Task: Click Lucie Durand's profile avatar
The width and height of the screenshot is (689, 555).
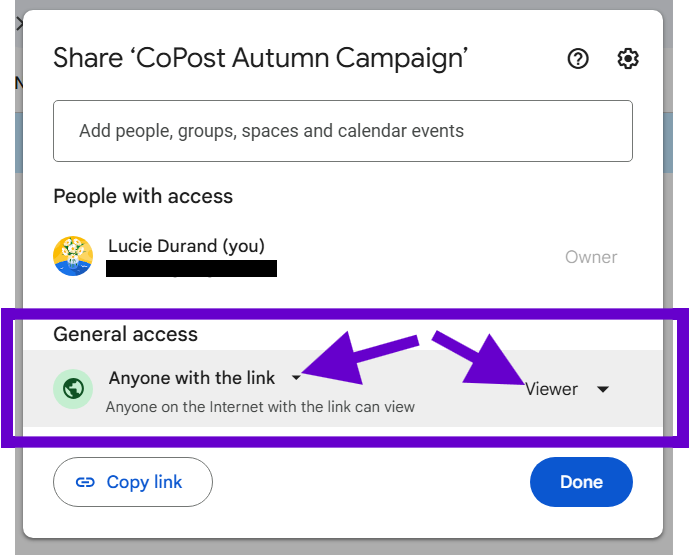Action: click(x=73, y=257)
